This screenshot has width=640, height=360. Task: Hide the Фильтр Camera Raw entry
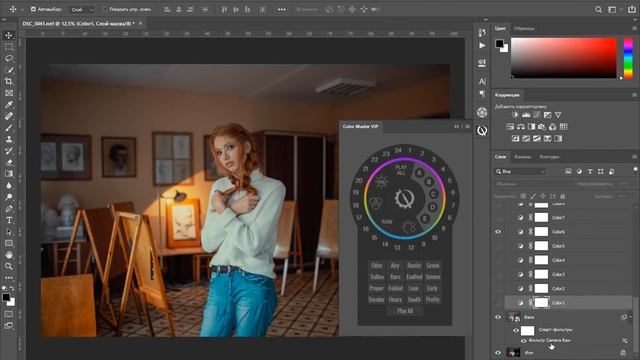pyautogui.click(x=523, y=340)
